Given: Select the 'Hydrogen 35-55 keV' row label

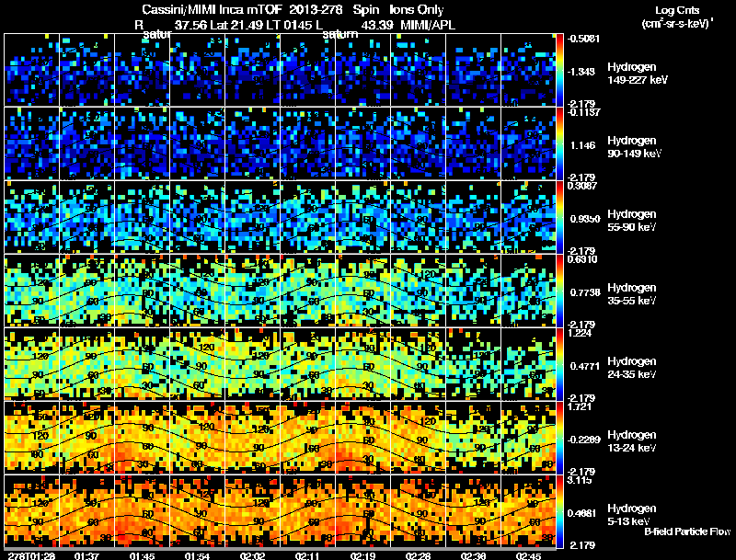Looking at the screenshot, I should coord(632,294).
